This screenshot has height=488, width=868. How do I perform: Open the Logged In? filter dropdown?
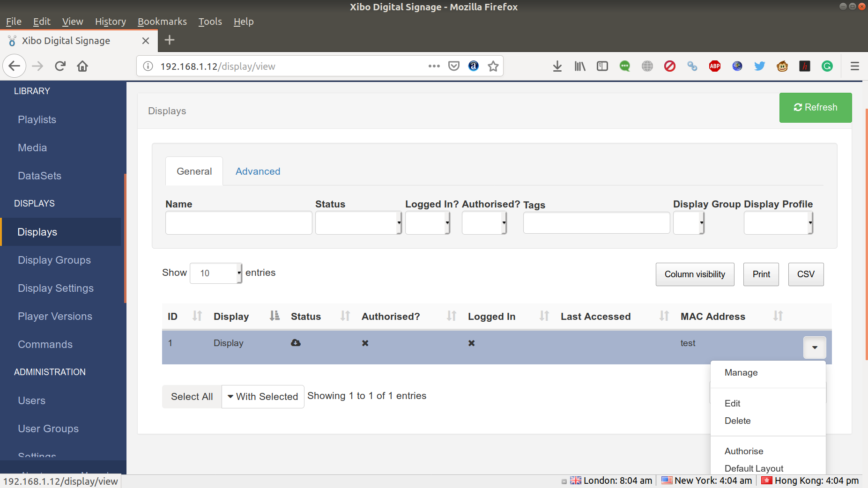[x=428, y=222]
